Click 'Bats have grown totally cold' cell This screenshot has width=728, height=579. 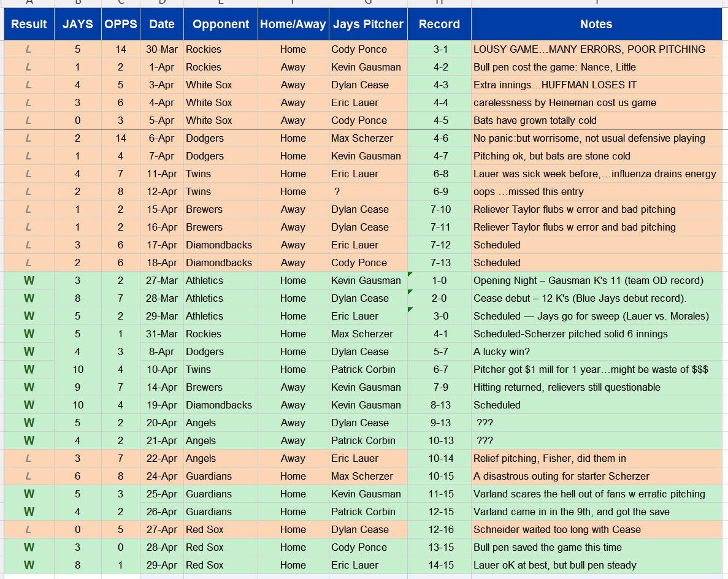[589, 120]
